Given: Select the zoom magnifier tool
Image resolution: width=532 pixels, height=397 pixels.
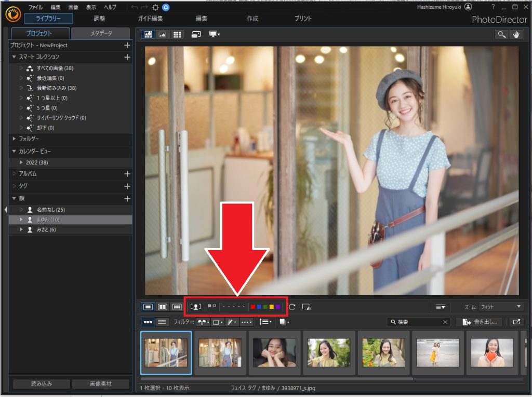Looking at the screenshot, I should coord(501,34).
